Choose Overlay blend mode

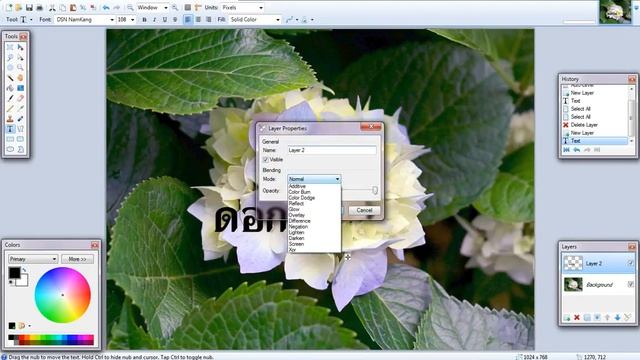pos(314,215)
